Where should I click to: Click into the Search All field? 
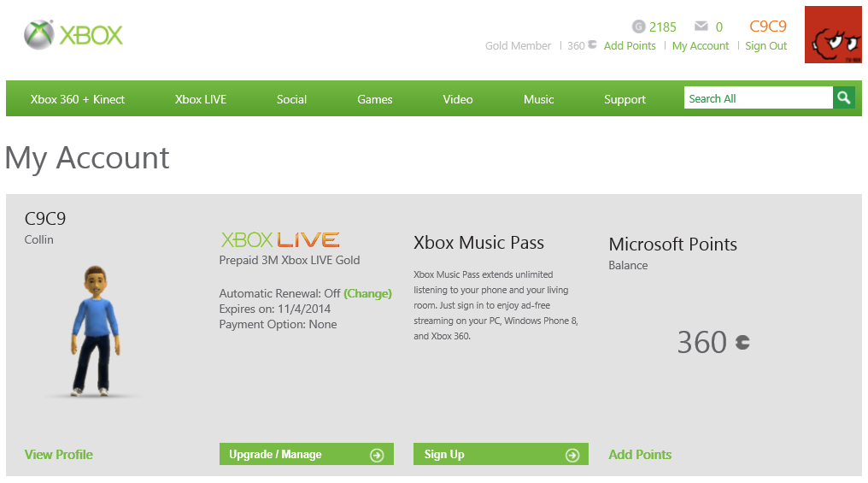(x=759, y=98)
